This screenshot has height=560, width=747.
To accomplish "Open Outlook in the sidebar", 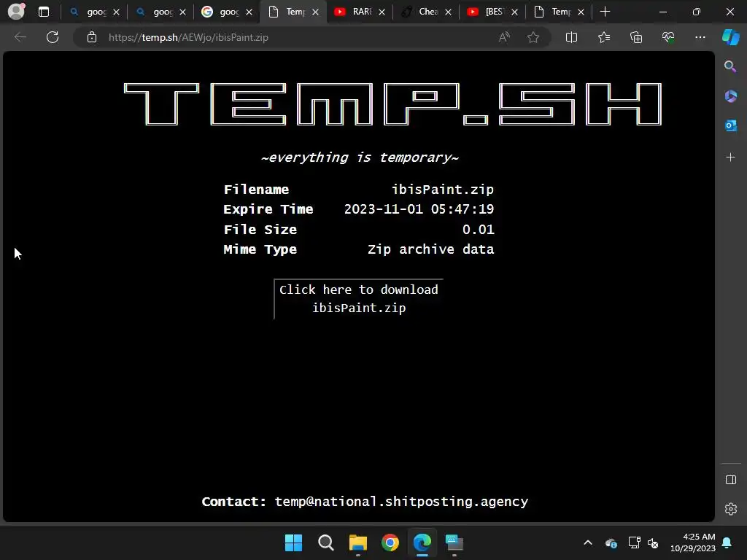I will 730,125.
